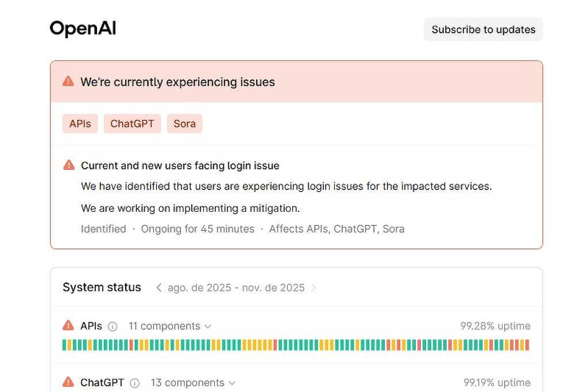Select the APIs affected-service tag
Viewport: 588px width, 392px height.
tap(80, 123)
